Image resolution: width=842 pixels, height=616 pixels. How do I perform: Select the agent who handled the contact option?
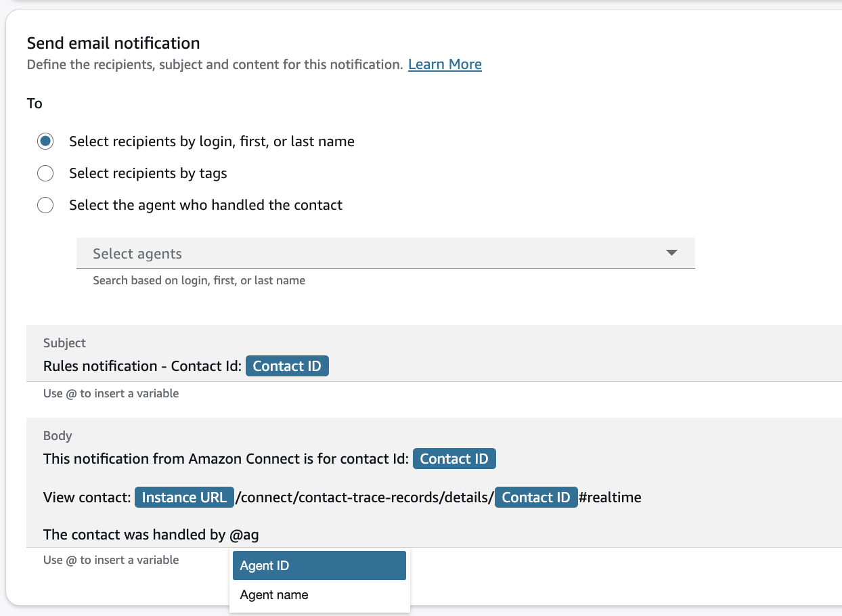coord(45,205)
